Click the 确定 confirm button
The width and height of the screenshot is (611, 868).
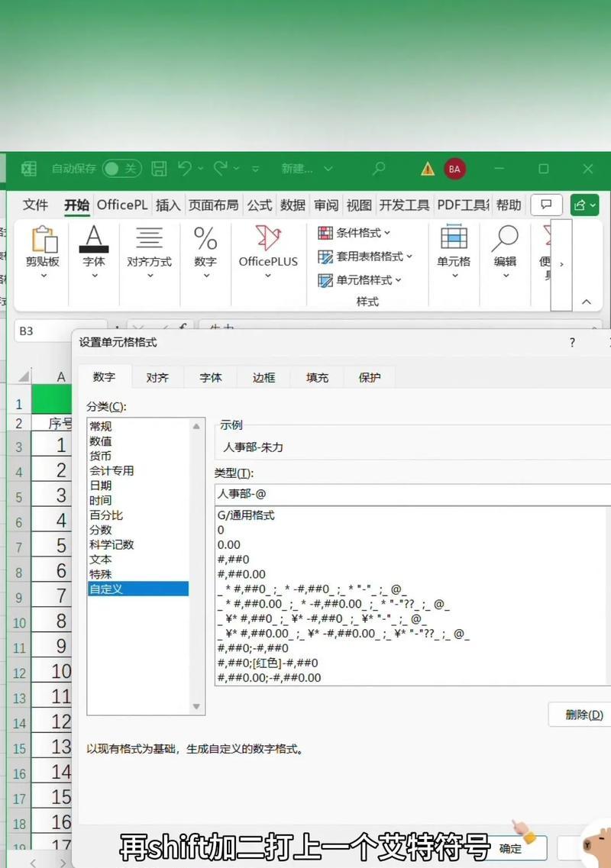pyautogui.click(x=510, y=849)
